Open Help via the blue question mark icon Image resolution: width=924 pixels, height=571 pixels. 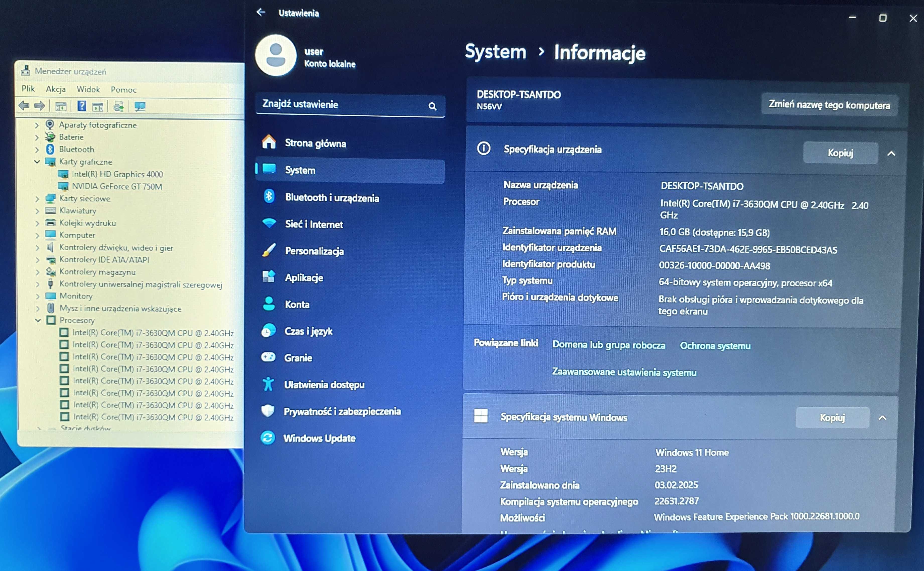[82, 106]
